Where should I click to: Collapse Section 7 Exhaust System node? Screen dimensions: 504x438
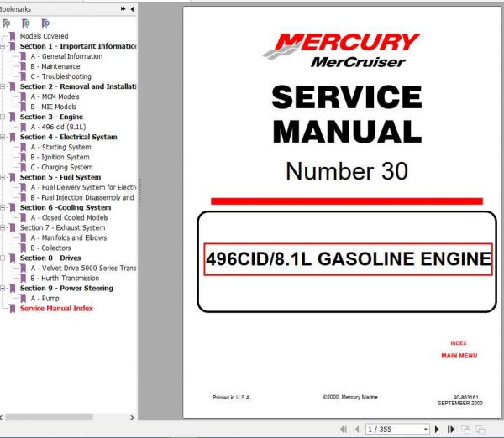point(3,227)
